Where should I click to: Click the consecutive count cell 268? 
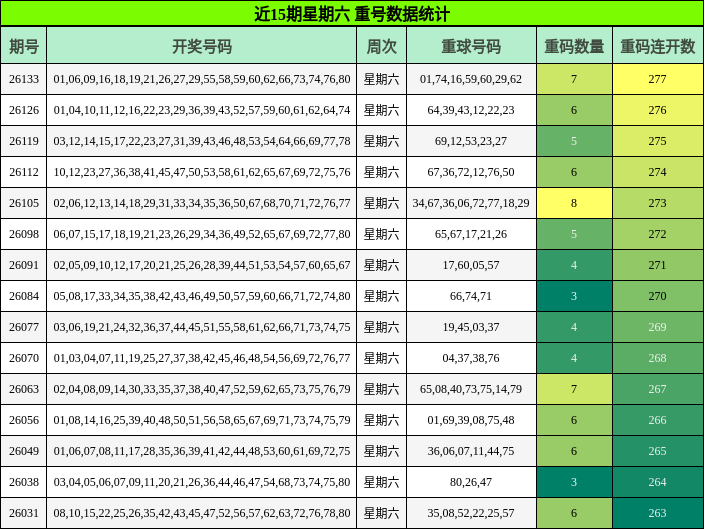(x=658, y=358)
